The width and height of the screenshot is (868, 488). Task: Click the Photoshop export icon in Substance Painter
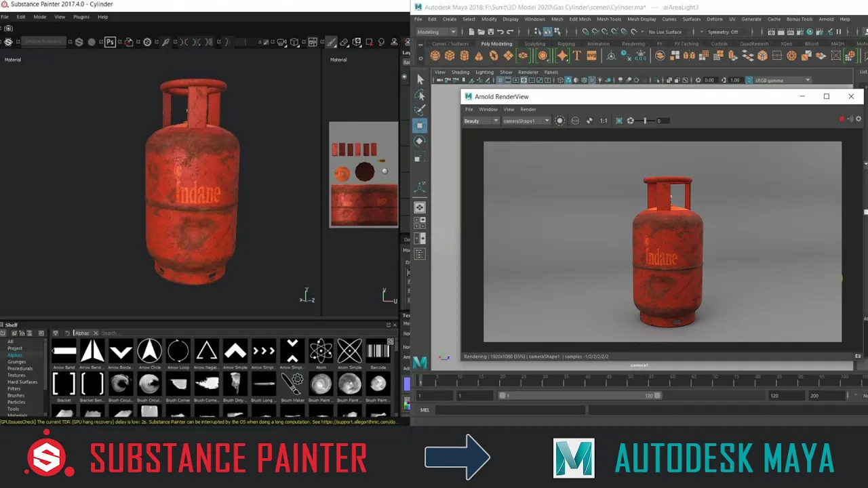click(110, 42)
